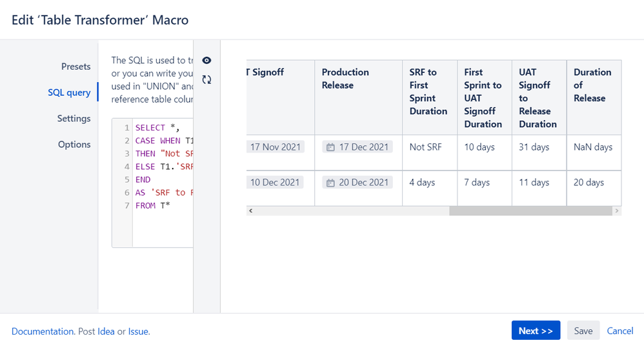
Task: Open the Presets tab
Action: click(x=75, y=67)
